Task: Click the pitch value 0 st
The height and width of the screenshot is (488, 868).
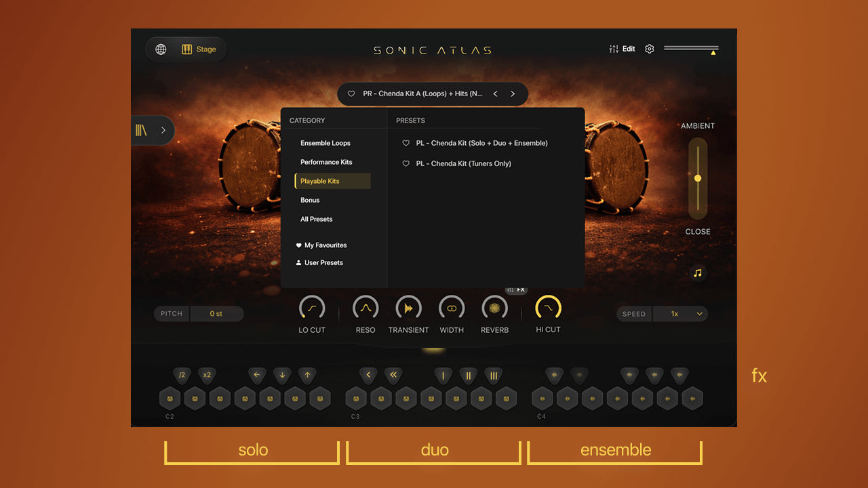Action: [216, 314]
